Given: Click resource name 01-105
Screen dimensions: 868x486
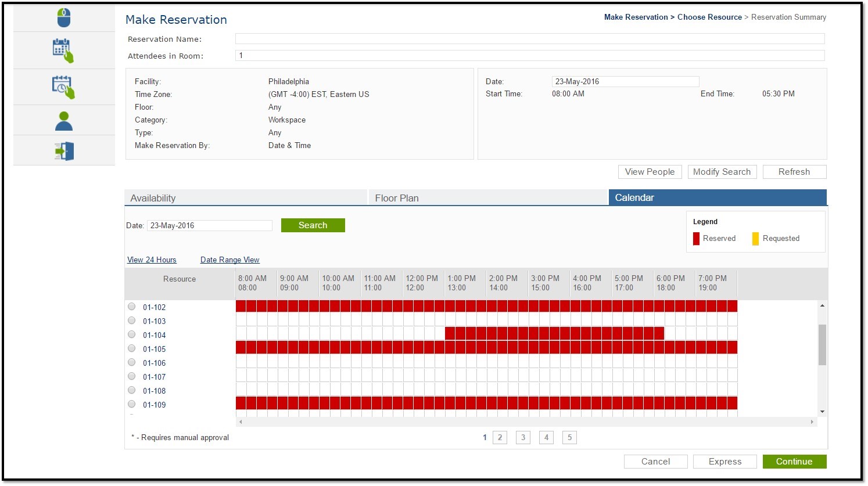Looking at the screenshot, I should [x=154, y=350].
